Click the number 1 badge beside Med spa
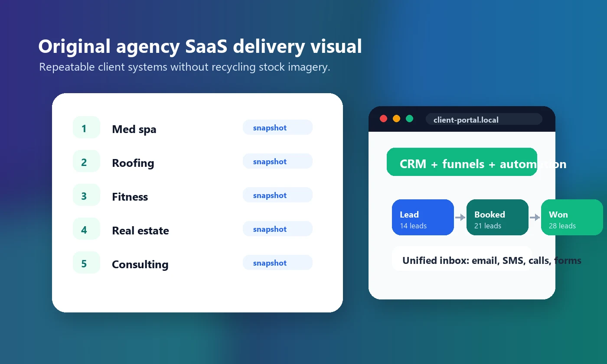This screenshot has width=607, height=364. (x=86, y=127)
